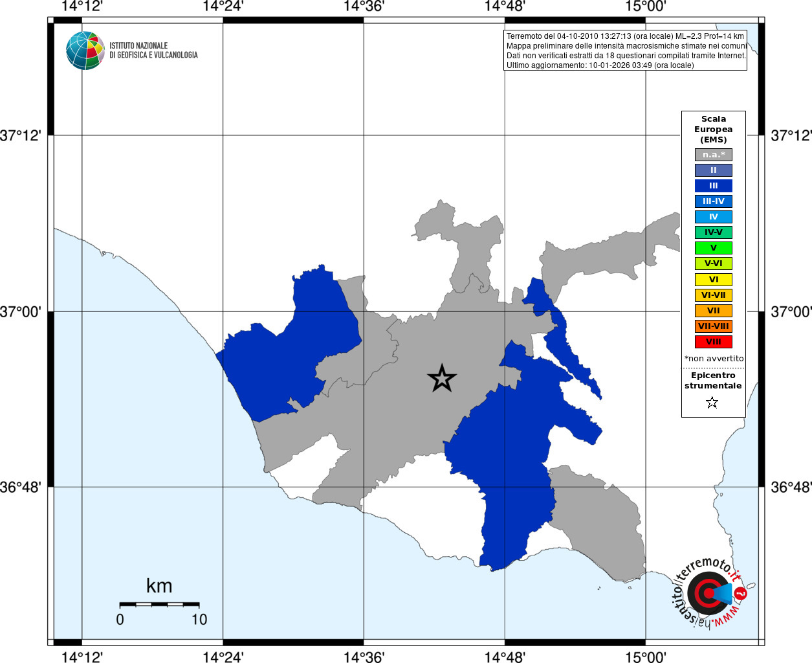
Task: Click the left 37°12' latitude label
Action: 21,135
